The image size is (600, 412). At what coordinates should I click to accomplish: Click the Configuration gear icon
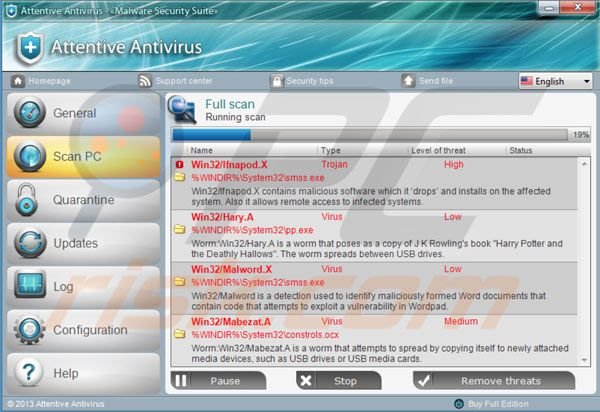29,329
